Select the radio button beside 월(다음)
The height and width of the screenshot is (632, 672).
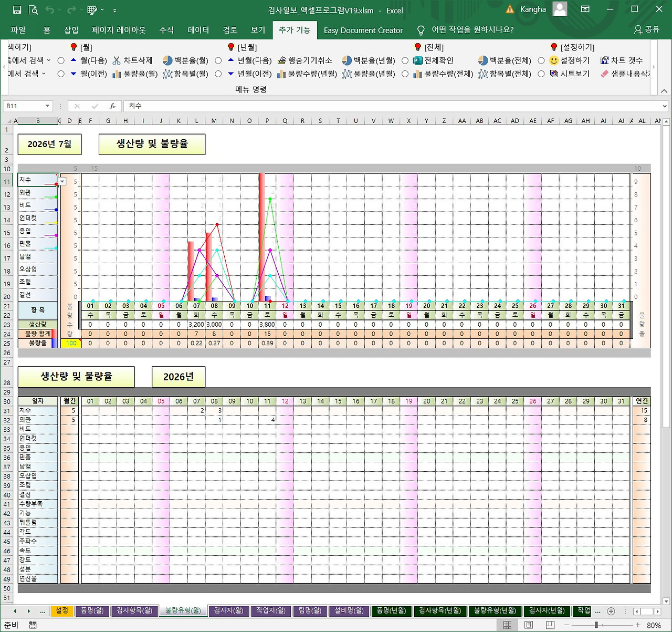61,61
